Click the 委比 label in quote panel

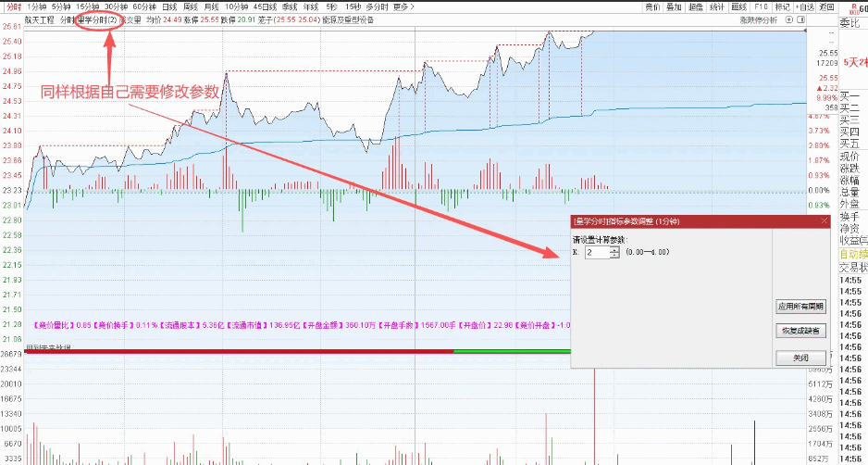(x=848, y=23)
